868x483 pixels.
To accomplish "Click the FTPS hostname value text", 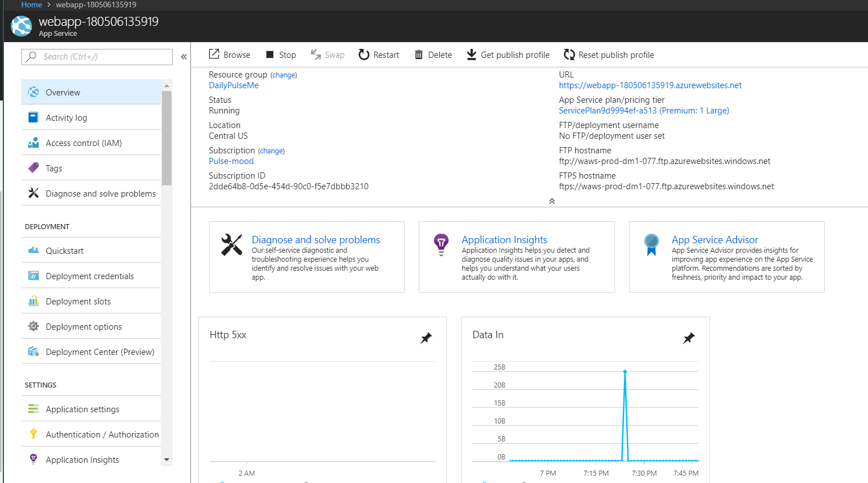I will click(666, 186).
